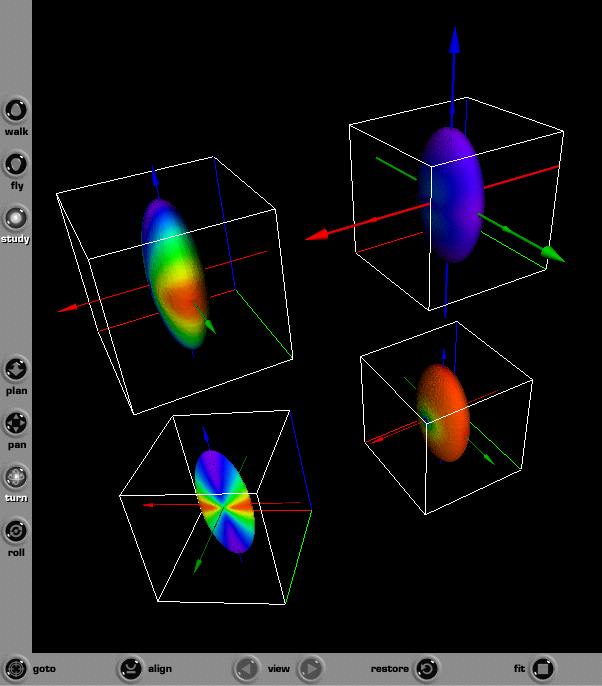Activate the study mode icon
Image resolution: width=602 pixels, height=686 pixels.
click(x=16, y=218)
